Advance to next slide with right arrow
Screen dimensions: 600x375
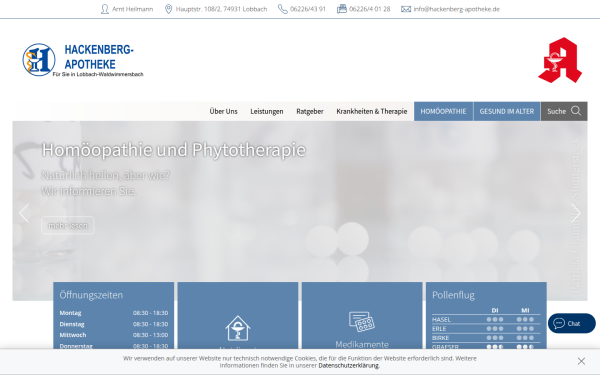click(x=576, y=213)
